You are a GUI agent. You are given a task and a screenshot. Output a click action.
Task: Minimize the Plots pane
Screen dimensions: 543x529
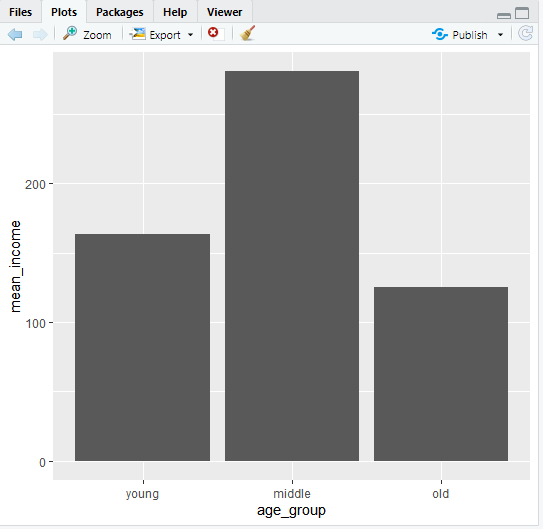coord(504,16)
